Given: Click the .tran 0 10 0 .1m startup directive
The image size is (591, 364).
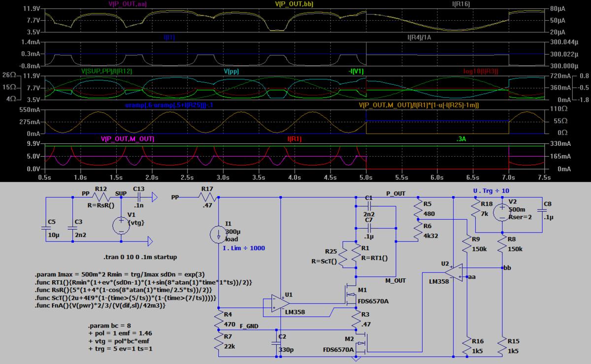Looking at the screenshot, I should pos(140,257).
